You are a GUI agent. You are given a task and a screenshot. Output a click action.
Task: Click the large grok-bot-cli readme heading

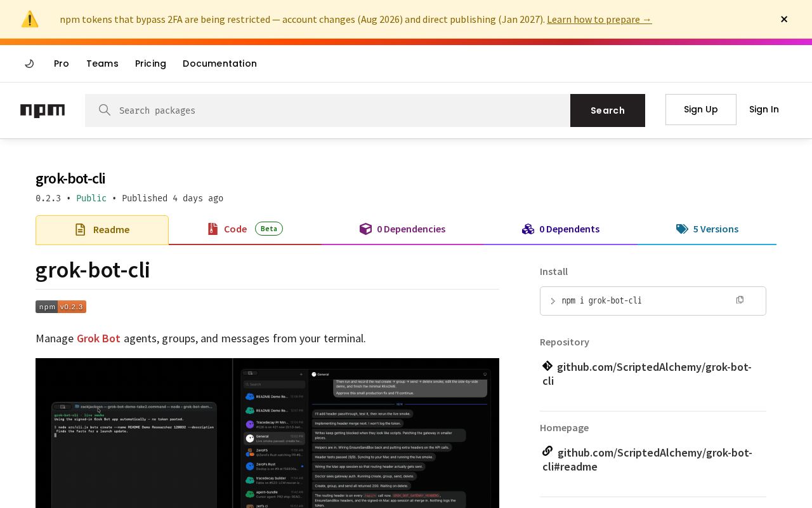click(x=93, y=270)
